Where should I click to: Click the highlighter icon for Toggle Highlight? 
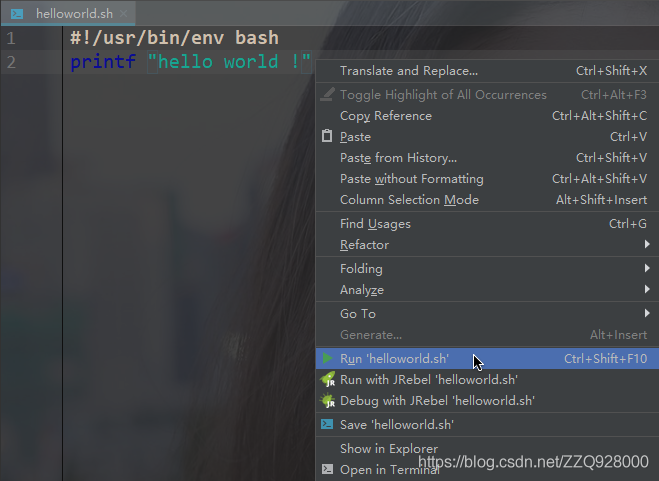point(327,95)
